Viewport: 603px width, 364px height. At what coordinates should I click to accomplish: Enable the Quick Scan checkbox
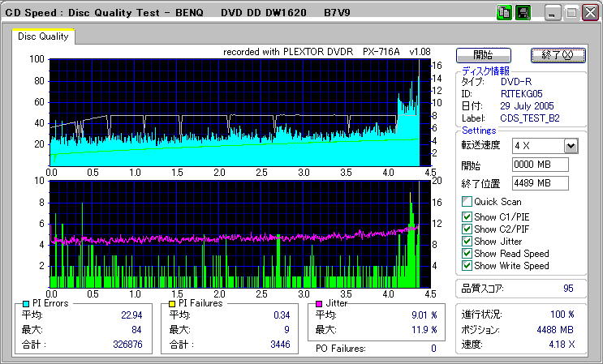[x=467, y=201]
